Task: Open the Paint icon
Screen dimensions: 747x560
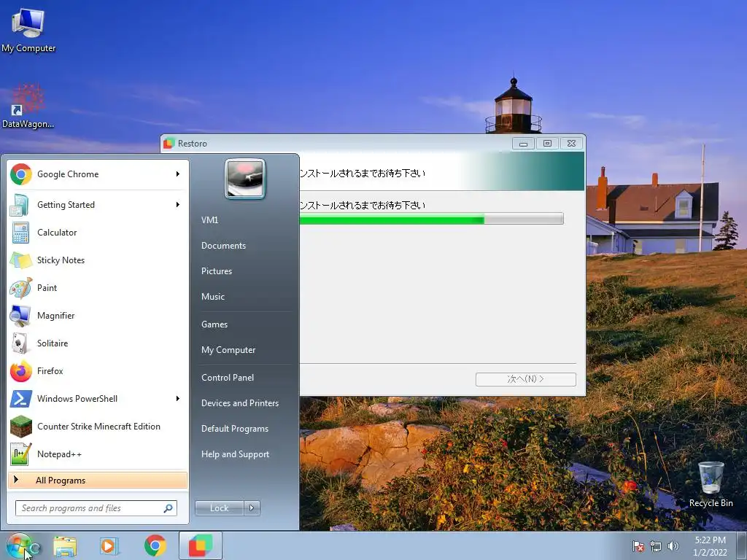Action: click(21, 287)
